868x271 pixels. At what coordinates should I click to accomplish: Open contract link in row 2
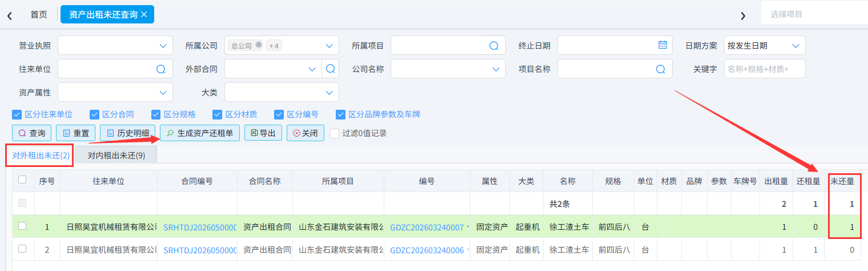(200, 249)
